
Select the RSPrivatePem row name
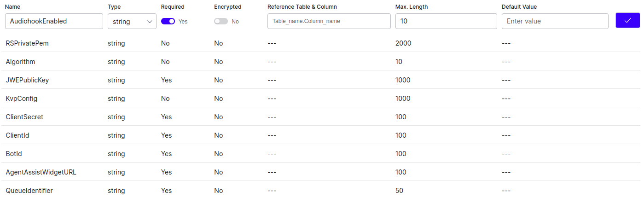[27, 43]
